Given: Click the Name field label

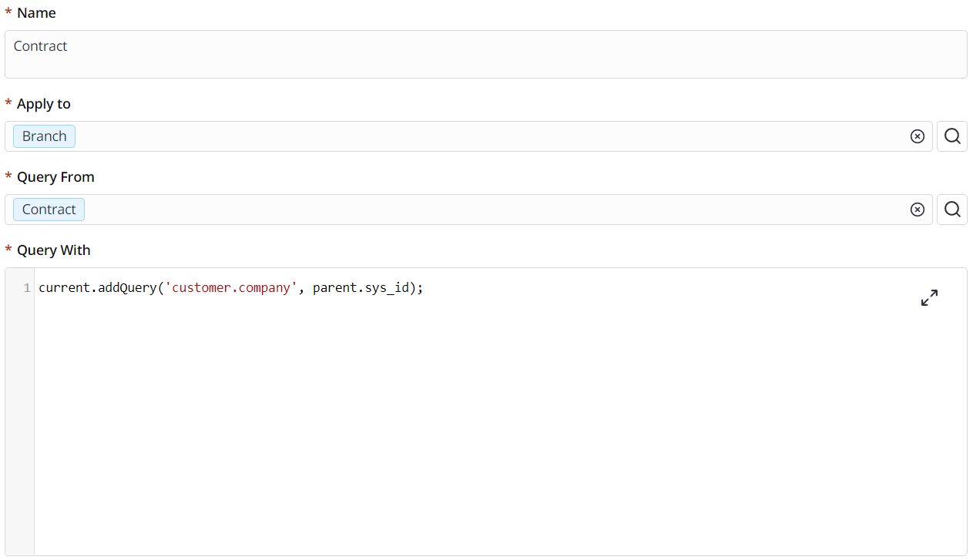Looking at the screenshot, I should click(36, 13).
